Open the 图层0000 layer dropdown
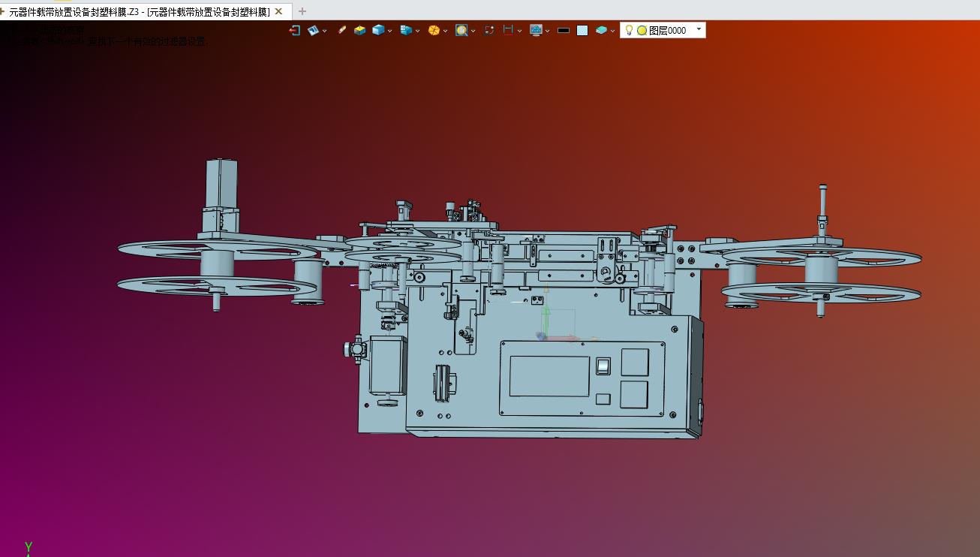The image size is (980, 557). [x=699, y=30]
